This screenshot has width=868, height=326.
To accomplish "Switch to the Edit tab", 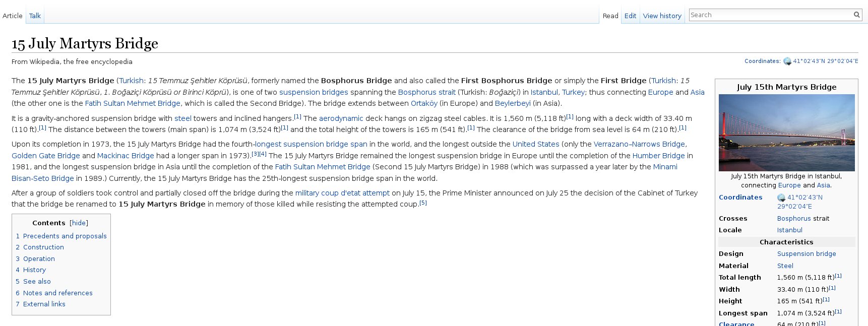I will click(x=630, y=16).
